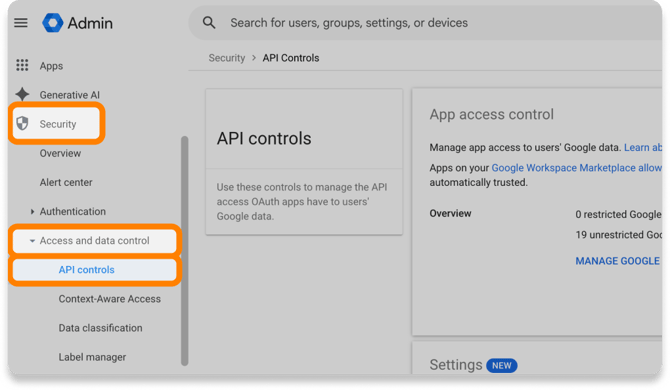Collapse Access and data control arrow
Image resolution: width=670 pixels, height=390 pixels.
pos(32,240)
